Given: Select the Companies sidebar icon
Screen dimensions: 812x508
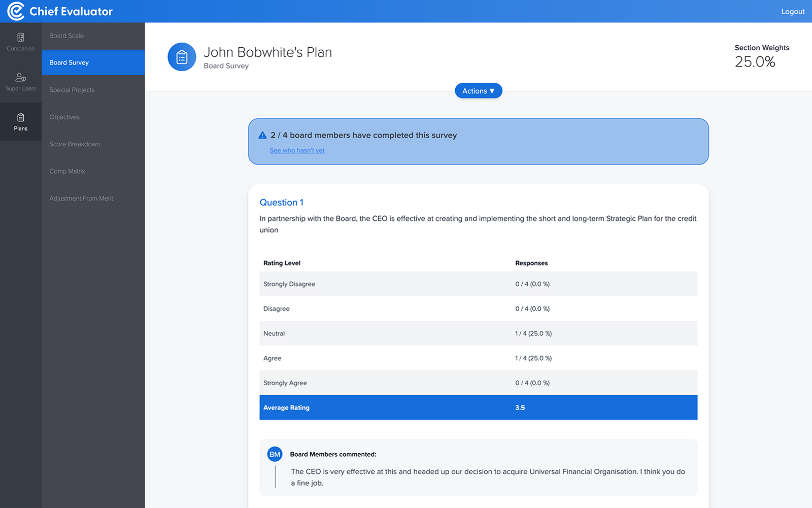Looking at the screenshot, I should 20,37.
